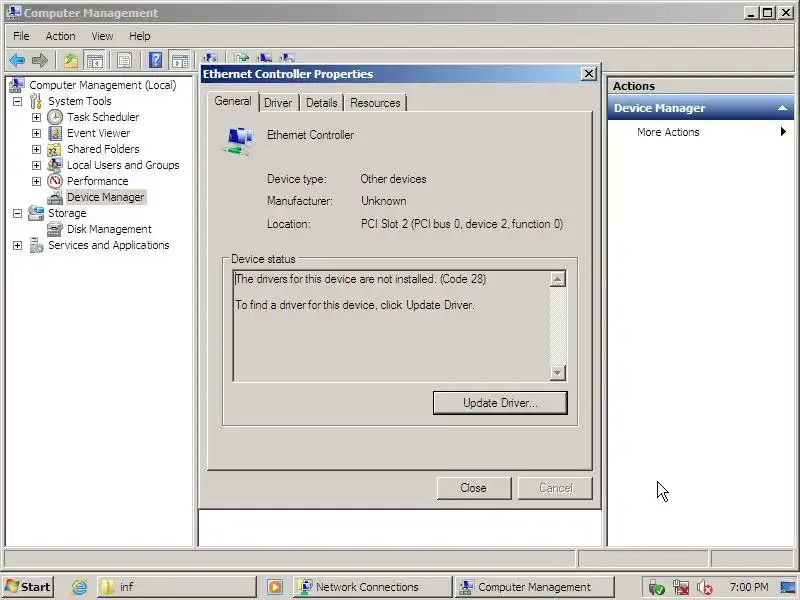800x600 pixels.
Task: Select Computer Management (Local) root node
Action: pyautogui.click(x=103, y=85)
